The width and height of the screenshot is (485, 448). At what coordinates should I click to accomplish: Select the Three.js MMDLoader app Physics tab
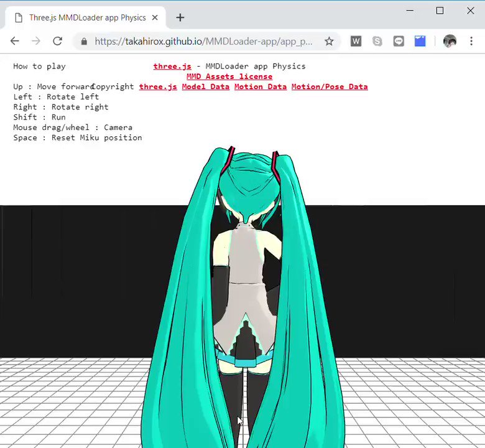[85, 17]
